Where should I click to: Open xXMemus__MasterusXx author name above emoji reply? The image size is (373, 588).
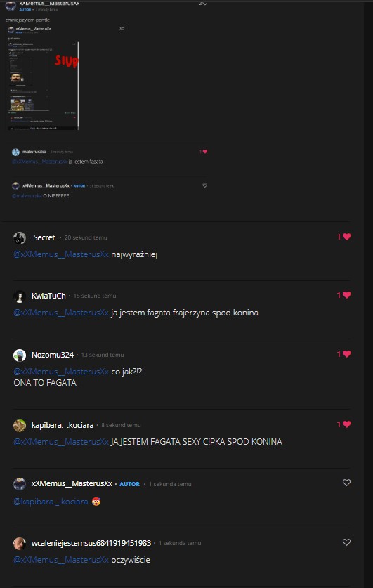72,484
